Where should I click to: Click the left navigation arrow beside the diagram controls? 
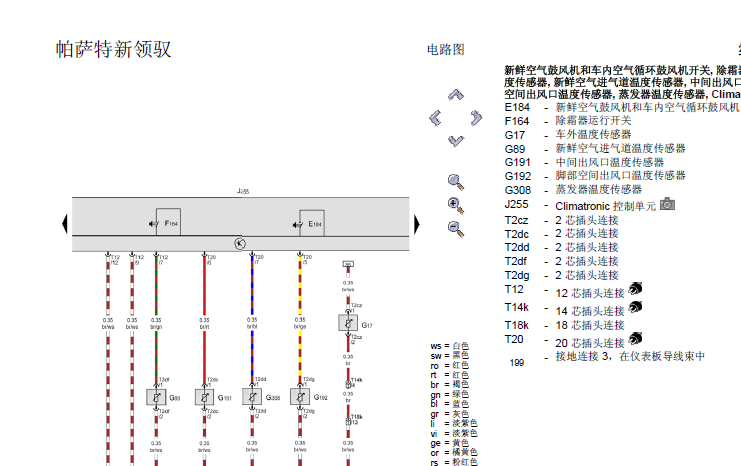[435, 118]
